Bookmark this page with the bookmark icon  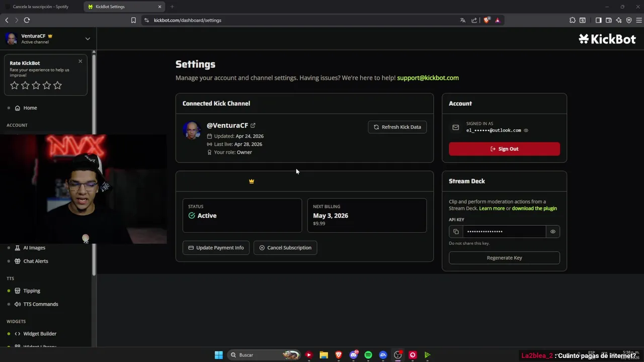tap(133, 20)
